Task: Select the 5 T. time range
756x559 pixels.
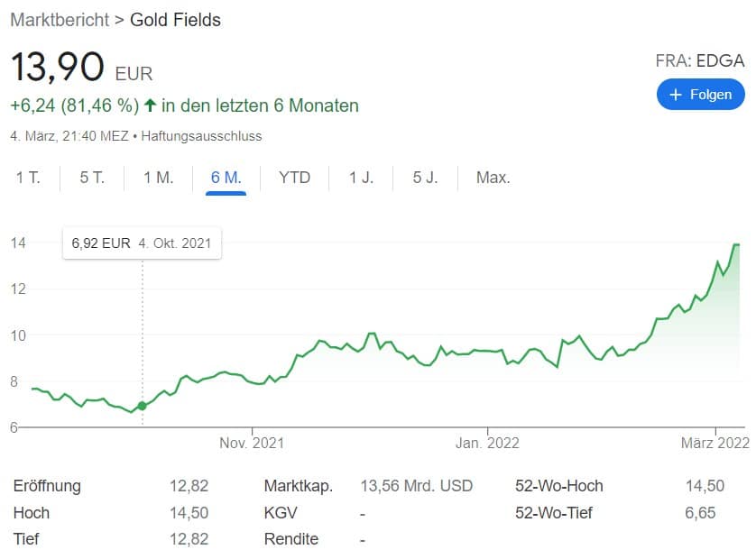Action: pos(92,178)
